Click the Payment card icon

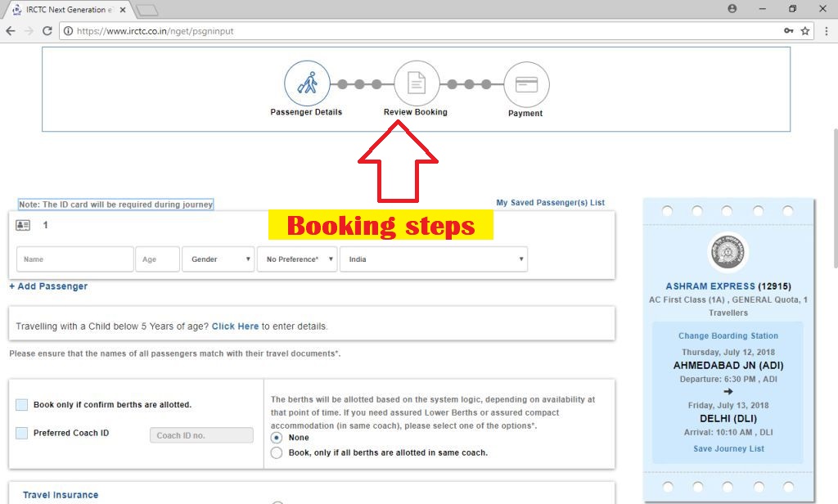click(525, 82)
